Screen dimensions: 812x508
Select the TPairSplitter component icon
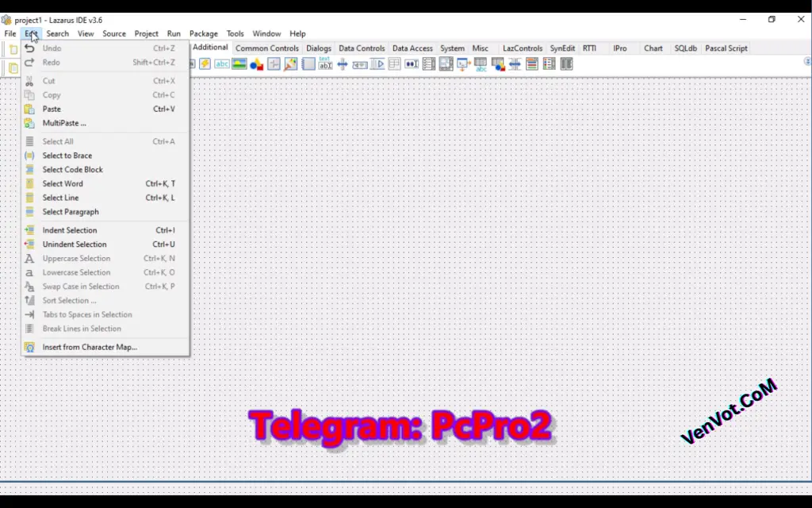(x=515, y=63)
